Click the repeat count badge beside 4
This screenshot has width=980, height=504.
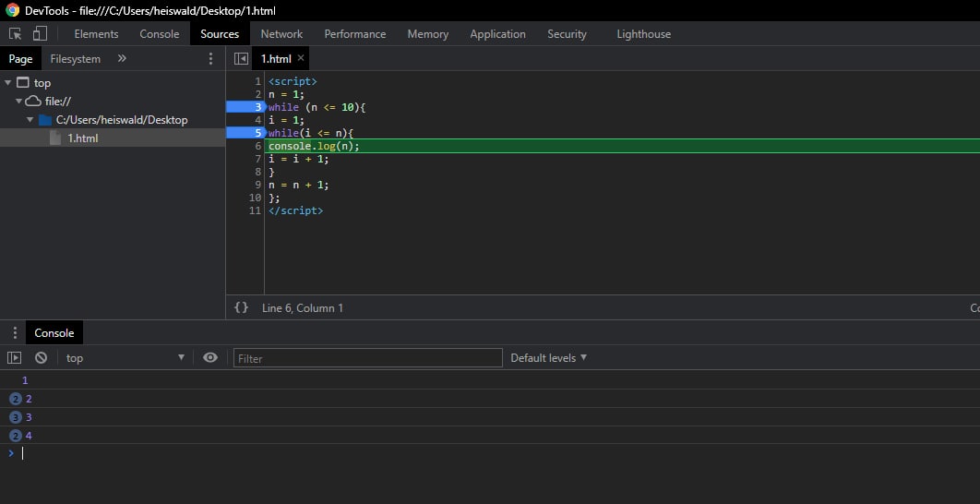[x=16, y=436]
